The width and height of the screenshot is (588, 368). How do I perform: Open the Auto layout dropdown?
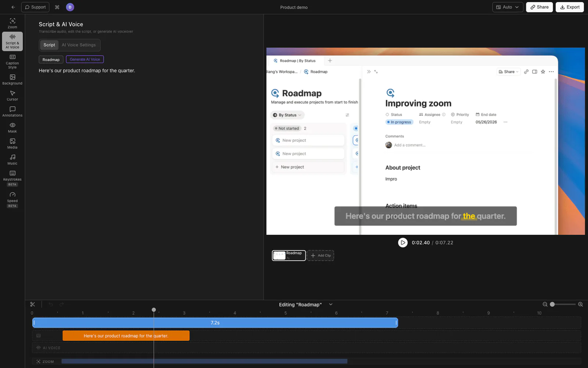pos(508,7)
